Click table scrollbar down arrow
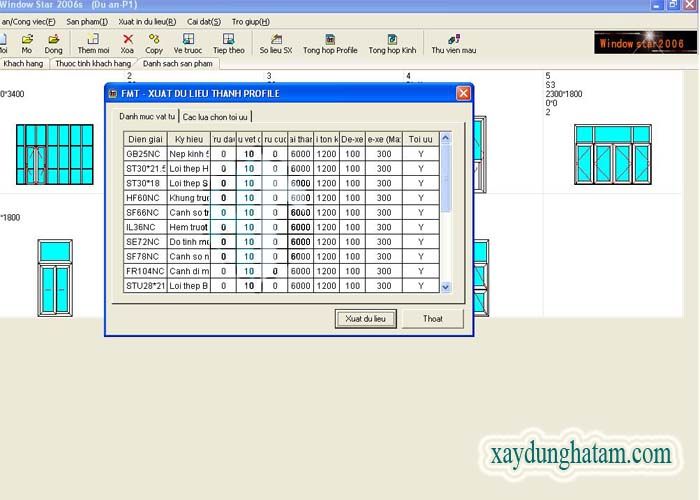 point(446,287)
